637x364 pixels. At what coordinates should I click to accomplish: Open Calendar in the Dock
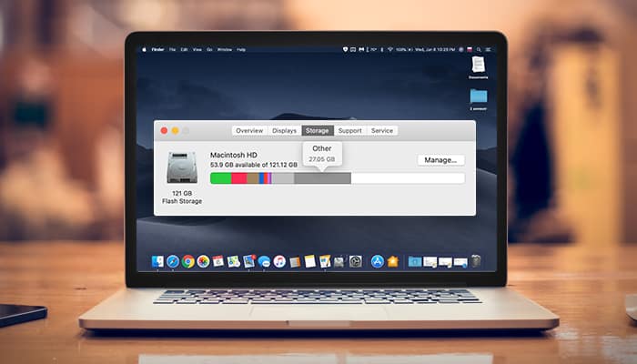tap(218, 261)
